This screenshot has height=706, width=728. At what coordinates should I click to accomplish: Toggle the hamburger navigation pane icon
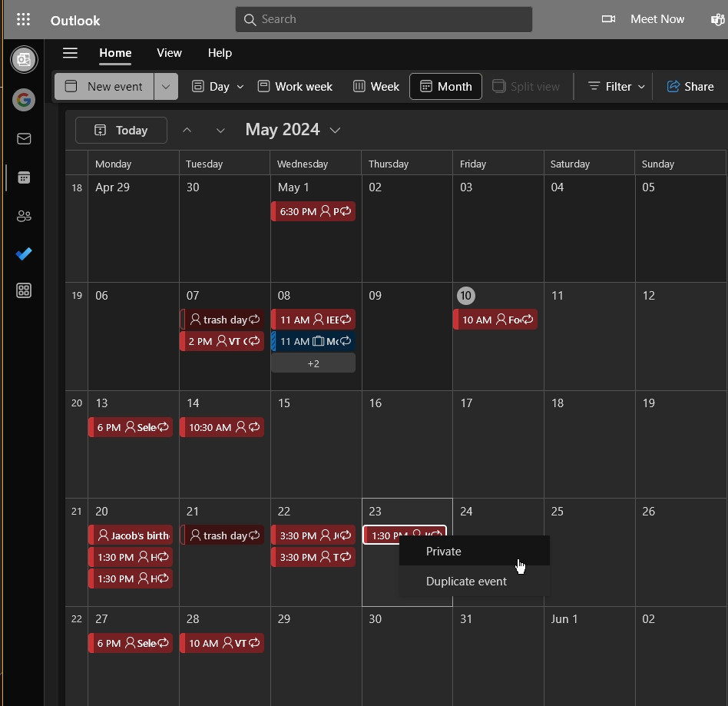70,53
